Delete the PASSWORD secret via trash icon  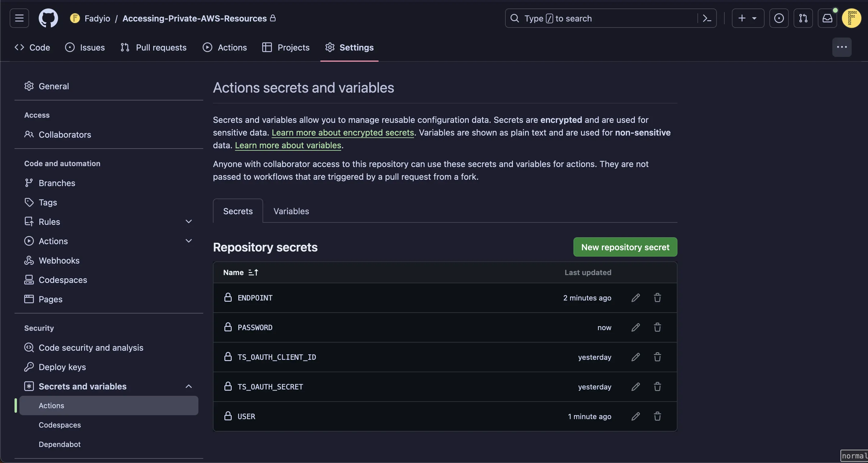click(x=657, y=327)
